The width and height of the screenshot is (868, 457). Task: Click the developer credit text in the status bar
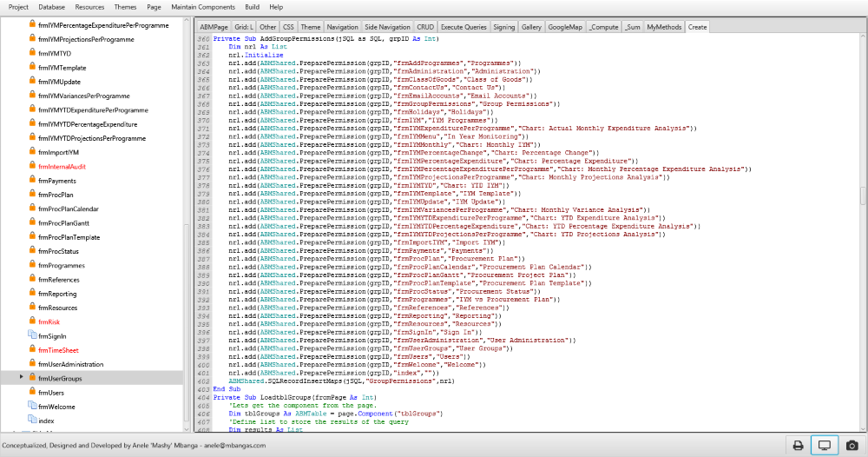(134, 446)
